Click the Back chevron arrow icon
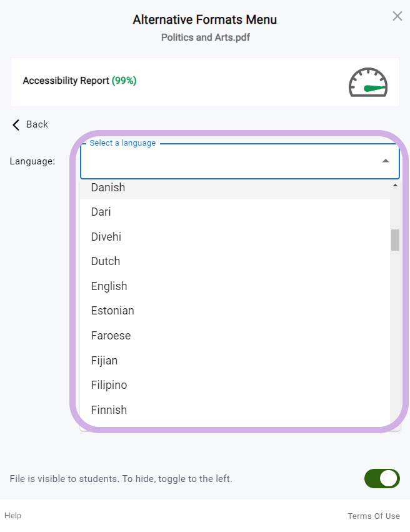The height and width of the screenshot is (532, 410). [x=16, y=124]
